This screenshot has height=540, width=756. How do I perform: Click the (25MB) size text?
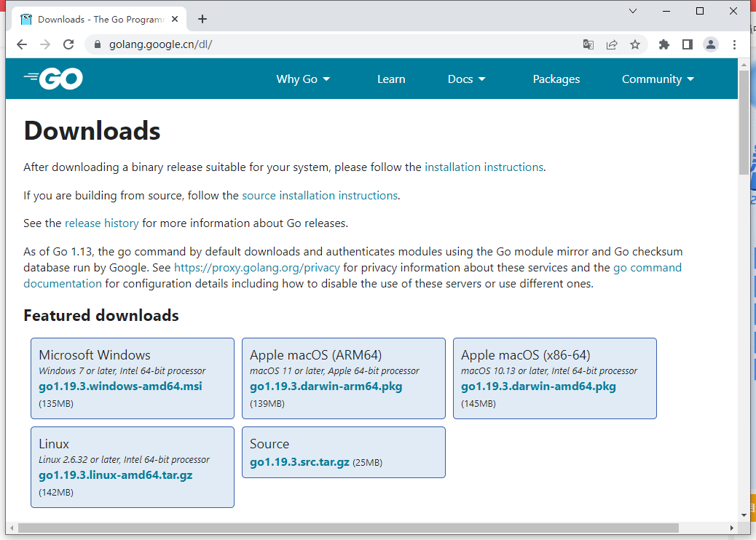[x=367, y=463]
